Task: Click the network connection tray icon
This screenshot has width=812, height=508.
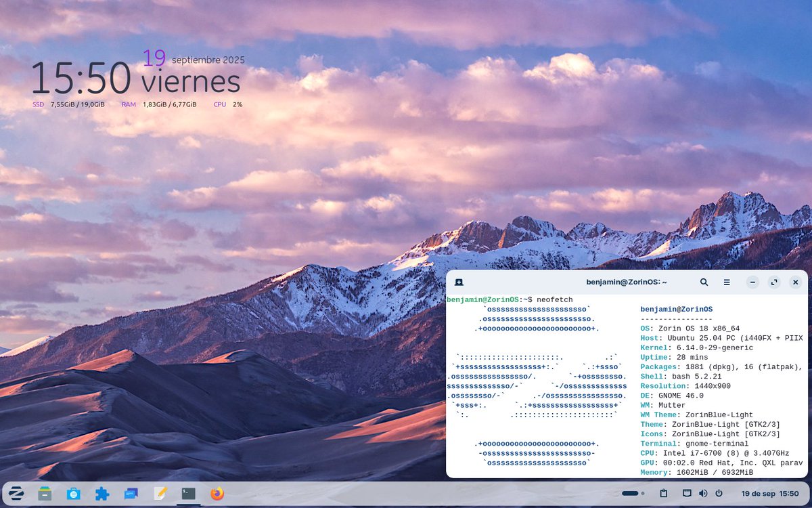Action: pyautogui.click(x=687, y=493)
